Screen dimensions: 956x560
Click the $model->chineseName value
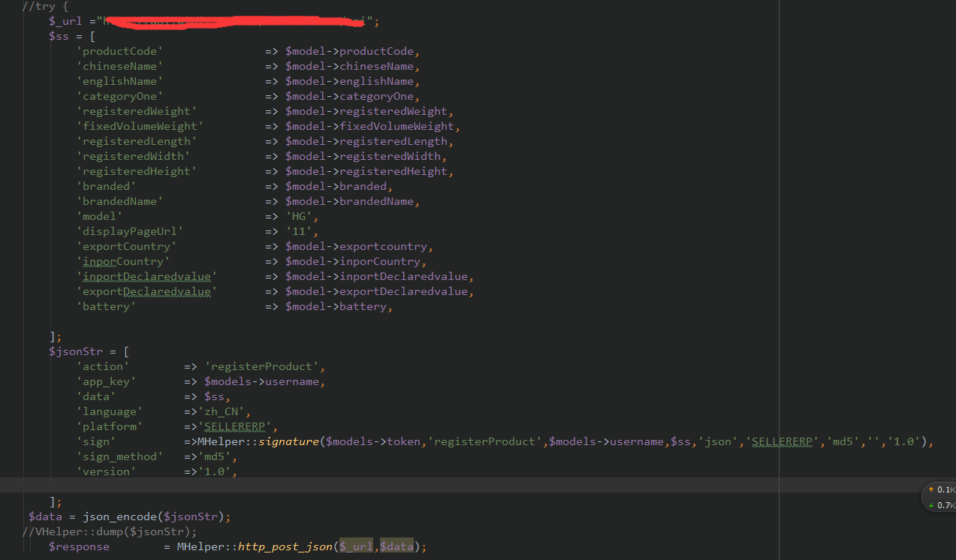tap(349, 66)
